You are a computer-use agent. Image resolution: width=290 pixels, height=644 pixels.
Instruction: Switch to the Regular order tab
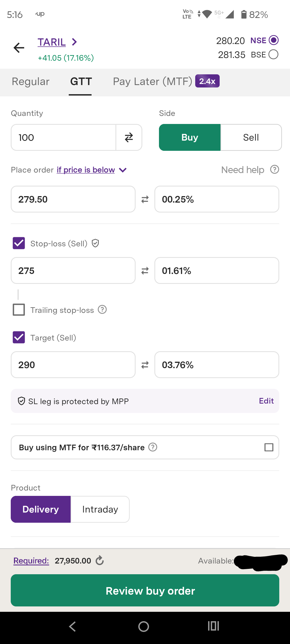(31, 82)
